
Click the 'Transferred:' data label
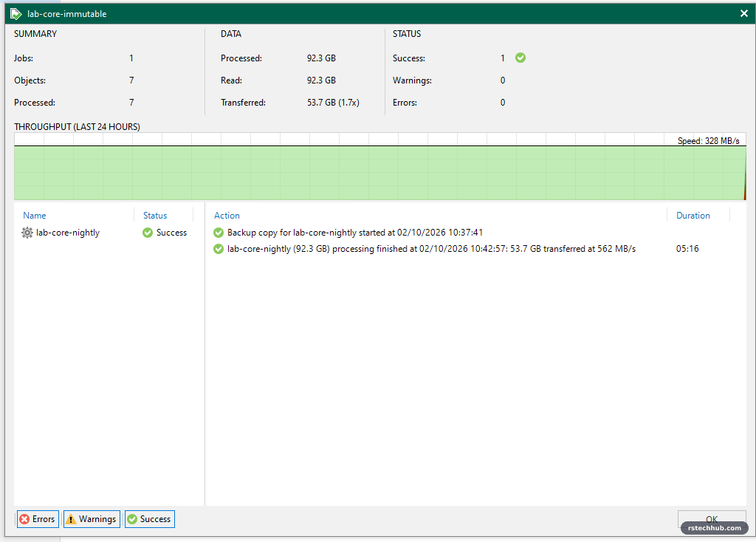243,103
